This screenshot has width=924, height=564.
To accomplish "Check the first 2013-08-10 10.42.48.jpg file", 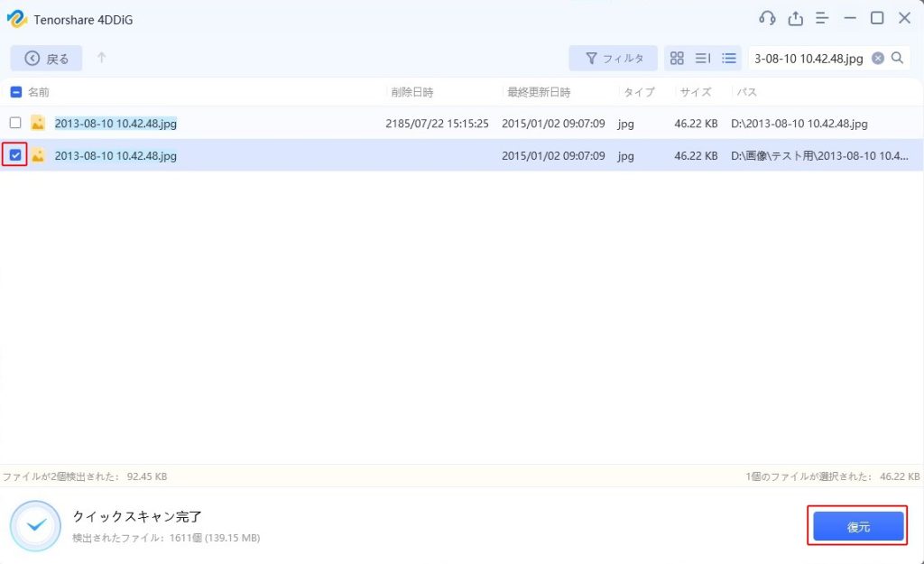I will (x=15, y=123).
